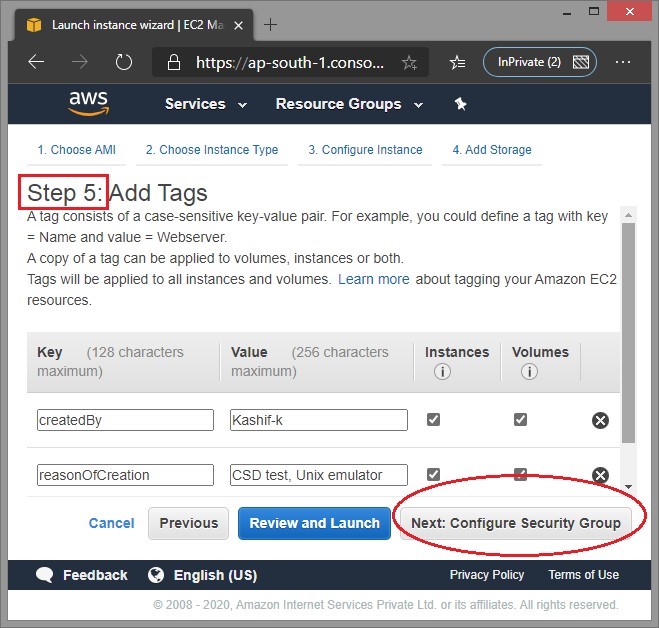This screenshot has height=628, width=659.
Task: Go to step 1. Choose AMI
Action: [x=76, y=150]
